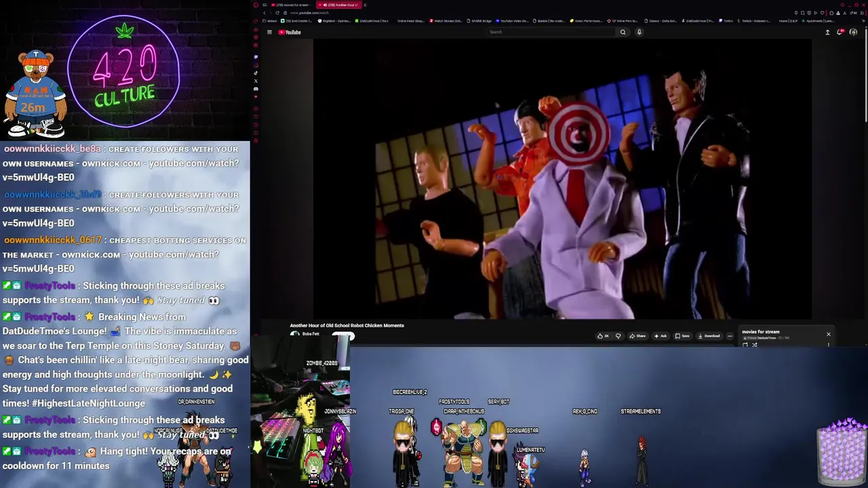Open YouTube notifications bell
The image size is (868, 488).
point(840,32)
